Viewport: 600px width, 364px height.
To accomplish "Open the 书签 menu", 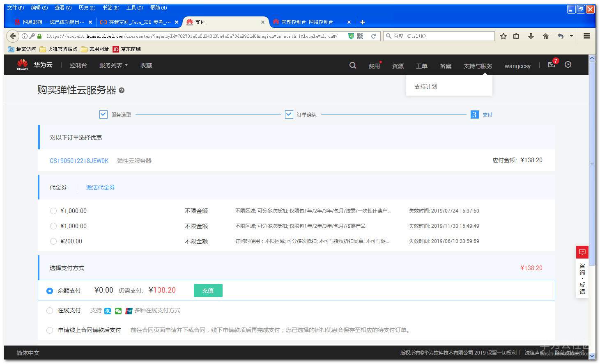I will 111,8.
